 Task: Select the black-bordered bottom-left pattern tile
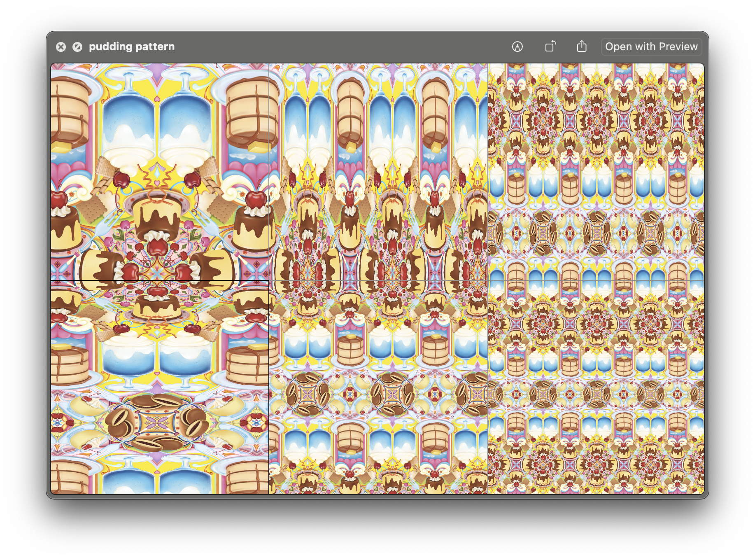click(x=160, y=387)
